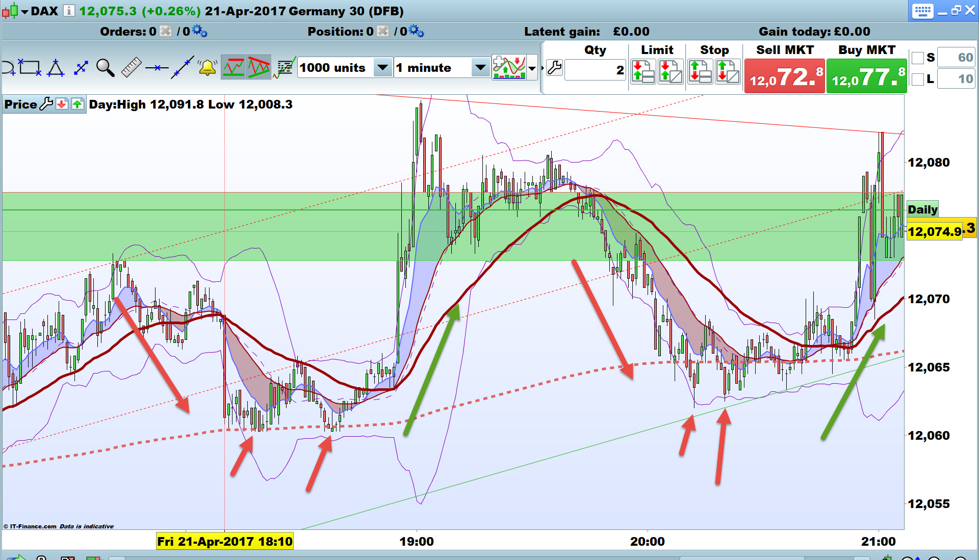Activate the magnifying glass zoom tool
Viewport: 979px width, 560px height.
click(105, 68)
